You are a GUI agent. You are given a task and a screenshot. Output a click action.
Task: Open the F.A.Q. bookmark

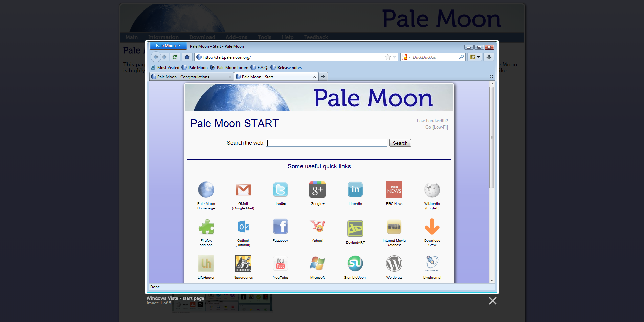pyautogui.click(x=260, y=68)
